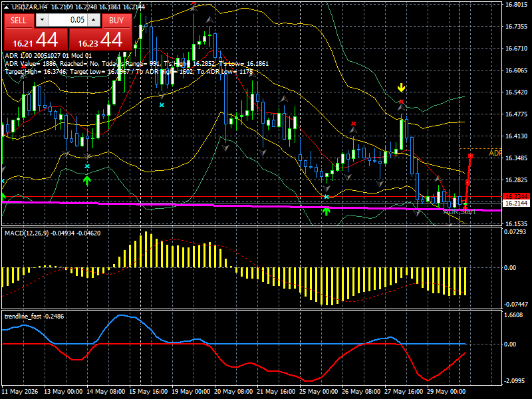The width and height of the screenshot is (532, 399).
Task: Click the -0.07447 MACD scale value
Action: pos(516,305)
